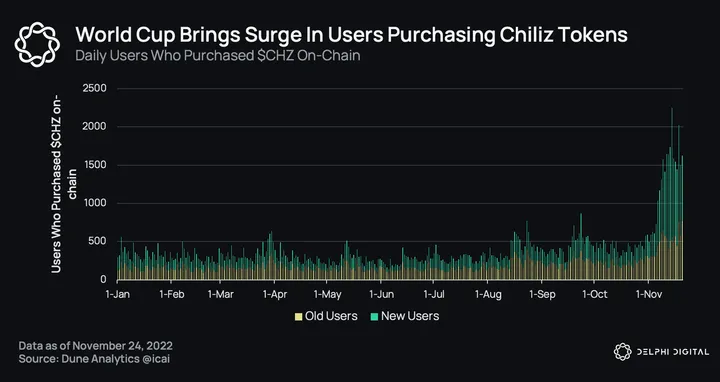The height and width of the screenshot is (382, 720).
Task: Select the 1-Nov x-axis label
Action: 648,294
